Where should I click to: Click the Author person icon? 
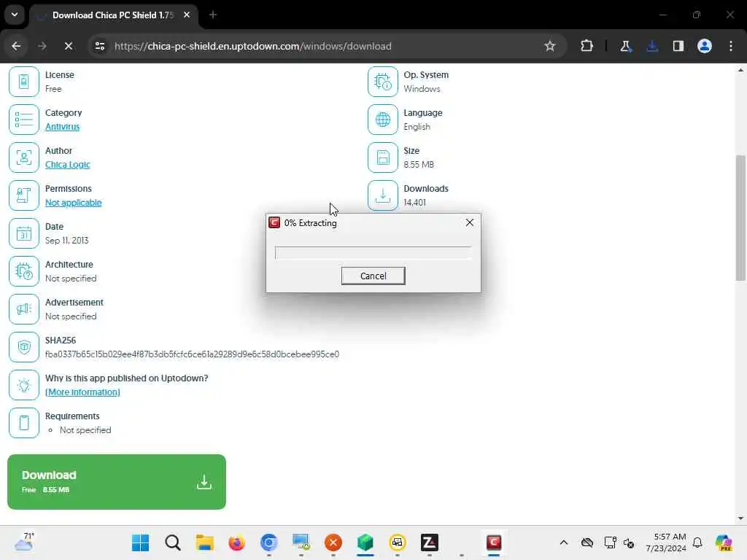(24, 157)
